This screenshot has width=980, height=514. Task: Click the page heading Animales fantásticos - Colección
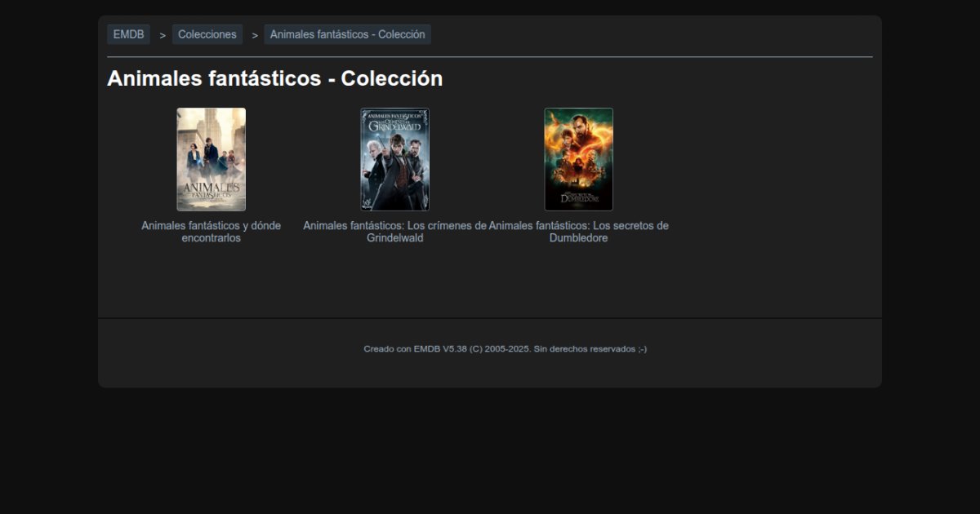(274, 79)
